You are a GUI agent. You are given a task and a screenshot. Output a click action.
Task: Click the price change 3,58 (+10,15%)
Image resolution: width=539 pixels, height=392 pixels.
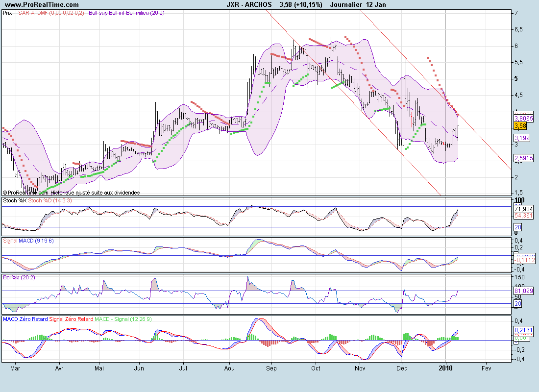[301, 4]
